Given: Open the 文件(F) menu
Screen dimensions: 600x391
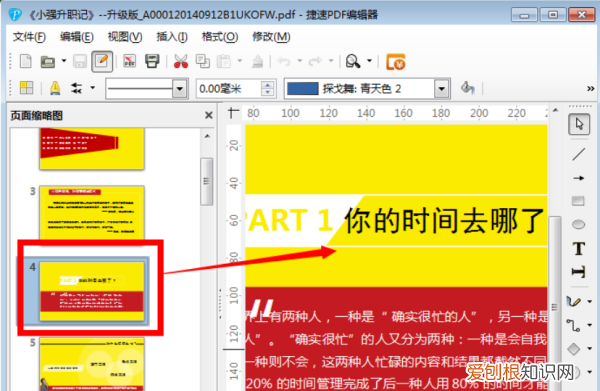Looking at the screenshot, I should (x=29, y=37).
